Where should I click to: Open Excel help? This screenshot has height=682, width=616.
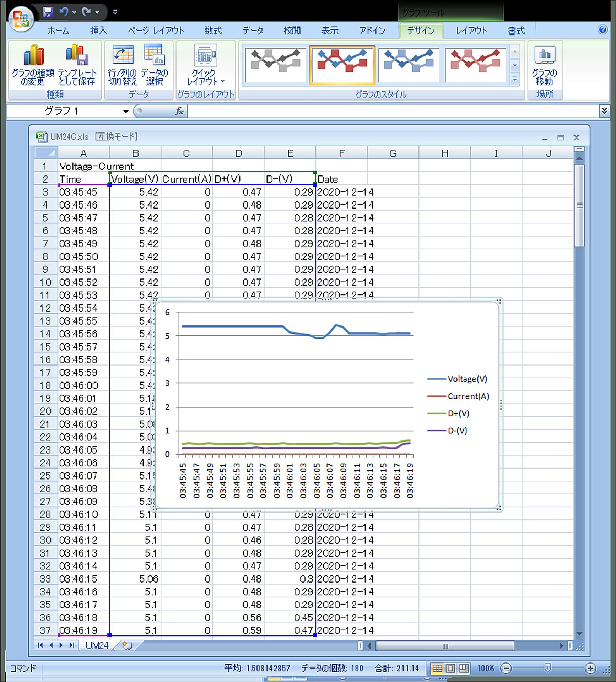pyautogui.click(x=603, y=29)
